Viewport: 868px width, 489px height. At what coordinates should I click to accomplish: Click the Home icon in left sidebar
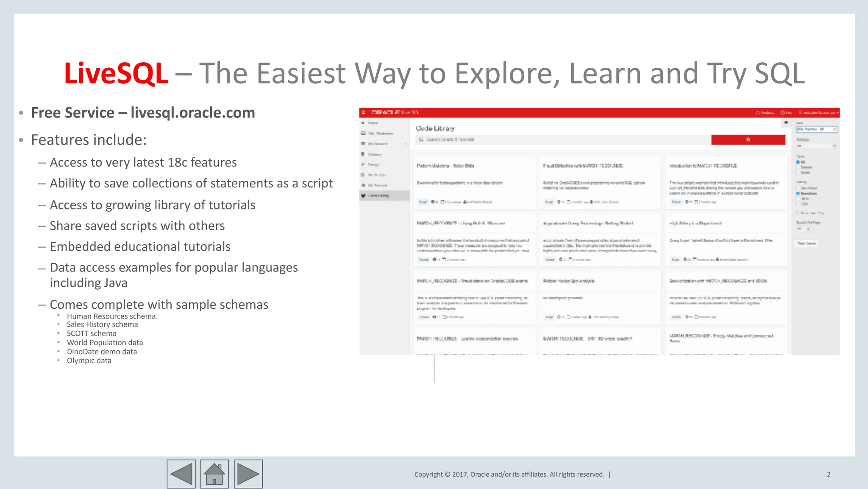click(363, 123)
